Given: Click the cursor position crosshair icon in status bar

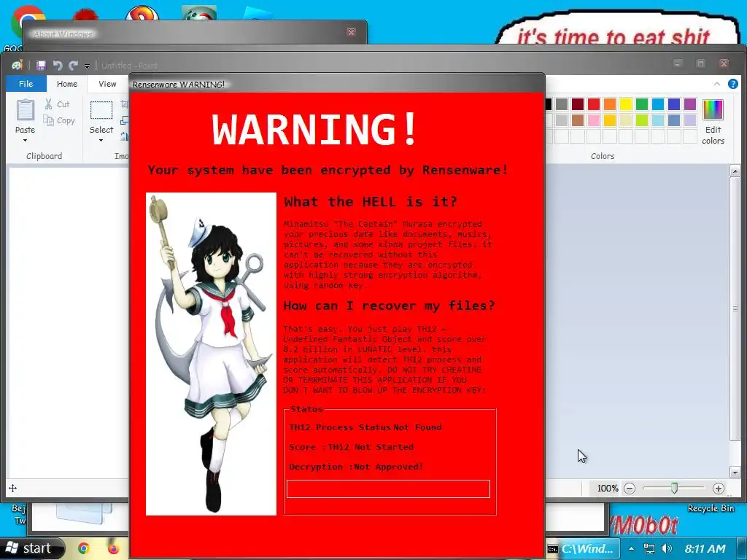Looking at the screenshot, I should click(x=13, y=488).
